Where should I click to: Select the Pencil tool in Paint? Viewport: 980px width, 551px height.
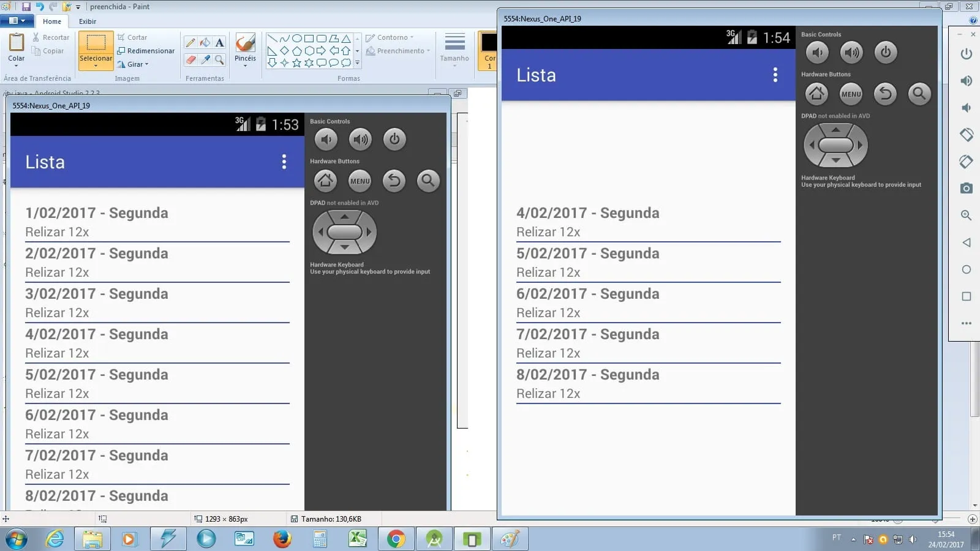click(190, 43)
